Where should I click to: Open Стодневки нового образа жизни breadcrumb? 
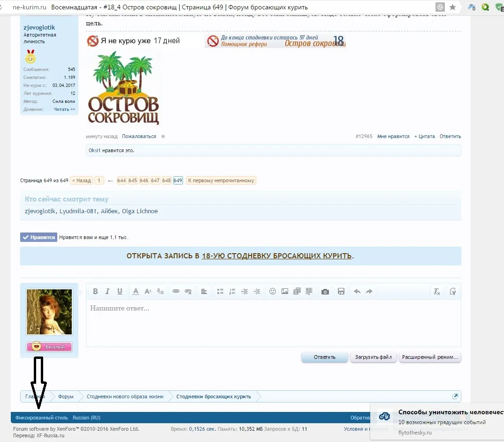tap(125, 396)
